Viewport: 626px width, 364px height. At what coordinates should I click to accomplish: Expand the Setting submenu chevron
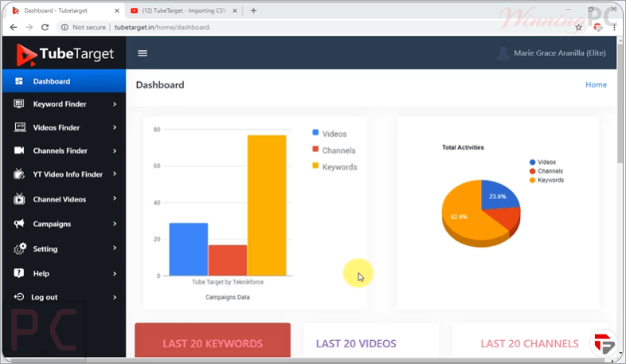tap(115, 248)
